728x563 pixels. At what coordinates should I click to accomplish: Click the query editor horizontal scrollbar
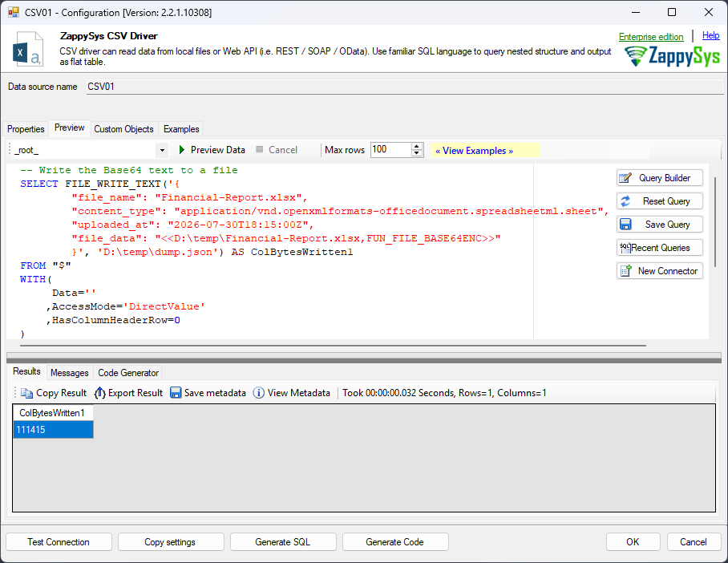[333, 346]
